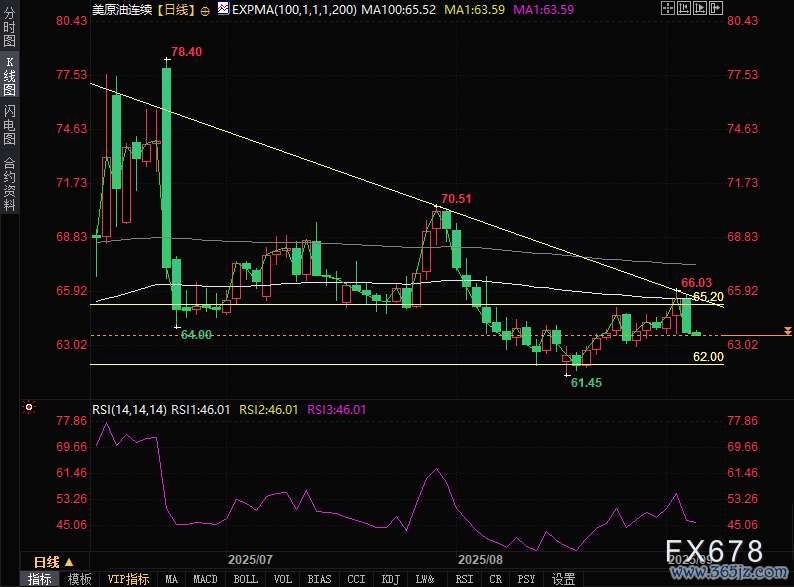
Task: Click the EXPMA indicator chart icon
Action: click(222, 9)
